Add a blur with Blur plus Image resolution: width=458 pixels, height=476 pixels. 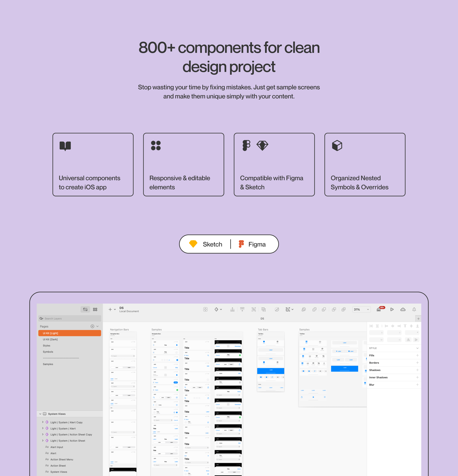point(417,384)
